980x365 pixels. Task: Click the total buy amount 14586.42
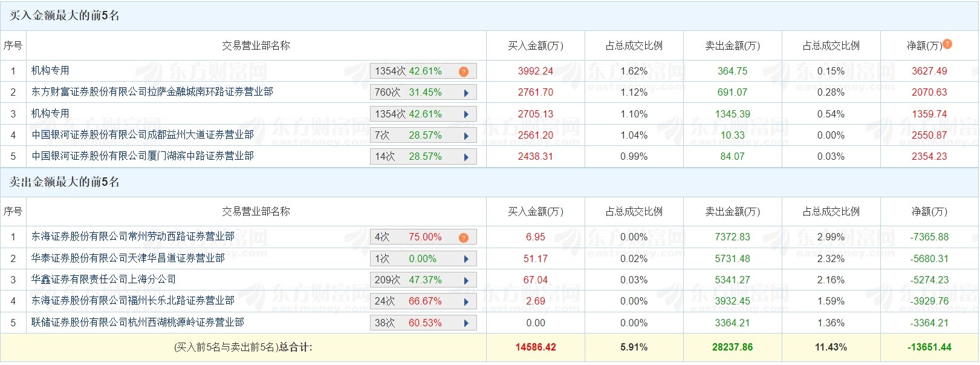[536, 347]
